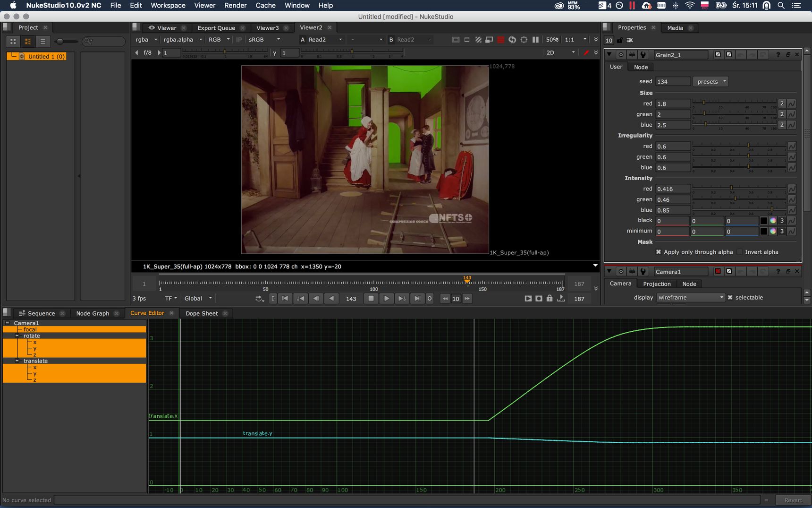Click the curve animation icon for Intensity blue
This screenshot has width=812, height=508.
792,210
